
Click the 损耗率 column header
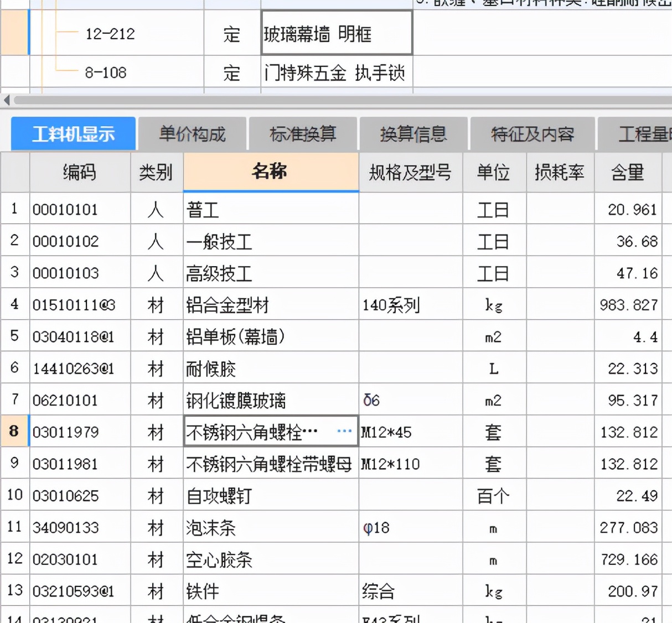560,172
